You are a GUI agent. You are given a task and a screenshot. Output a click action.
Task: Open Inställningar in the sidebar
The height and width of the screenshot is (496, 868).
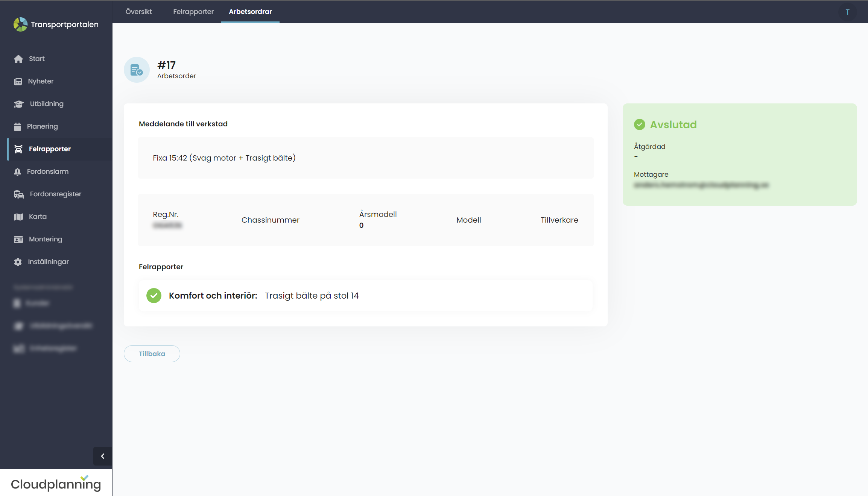coord(59,262)
